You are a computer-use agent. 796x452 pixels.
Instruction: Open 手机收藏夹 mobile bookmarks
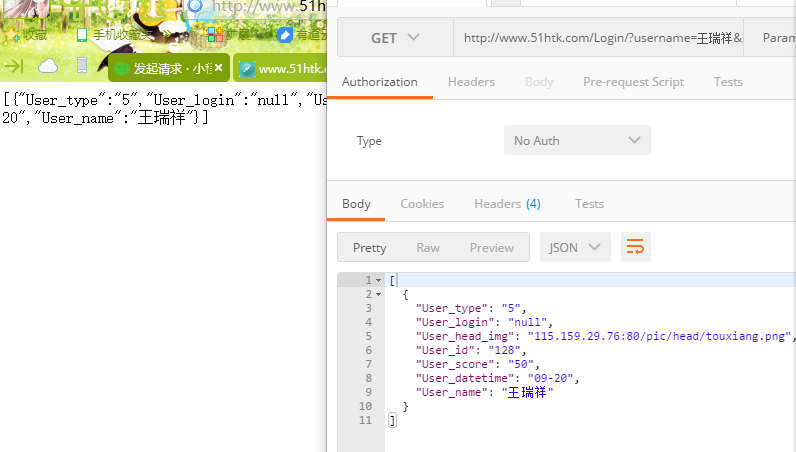point(114,35)
